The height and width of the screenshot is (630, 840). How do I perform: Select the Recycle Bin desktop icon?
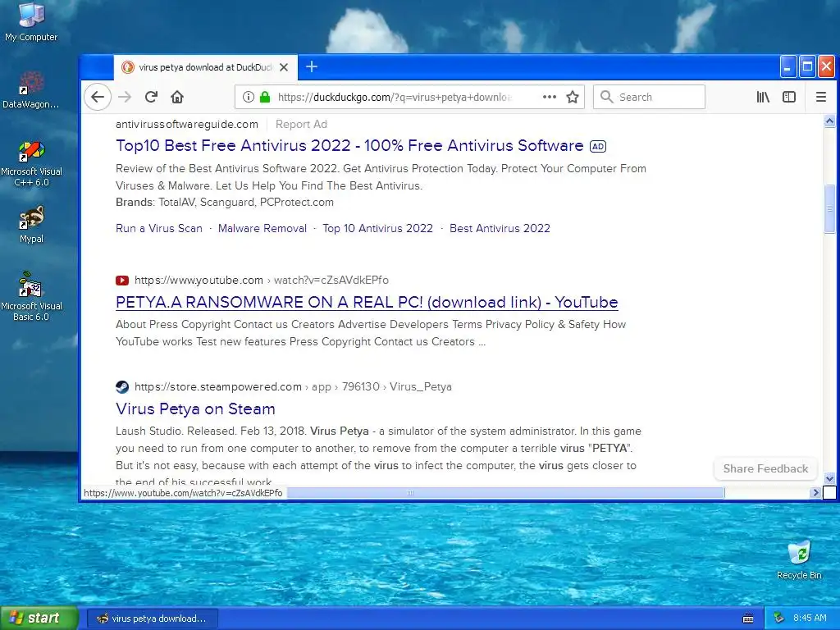pyautogui.click(x=799, y=559)
